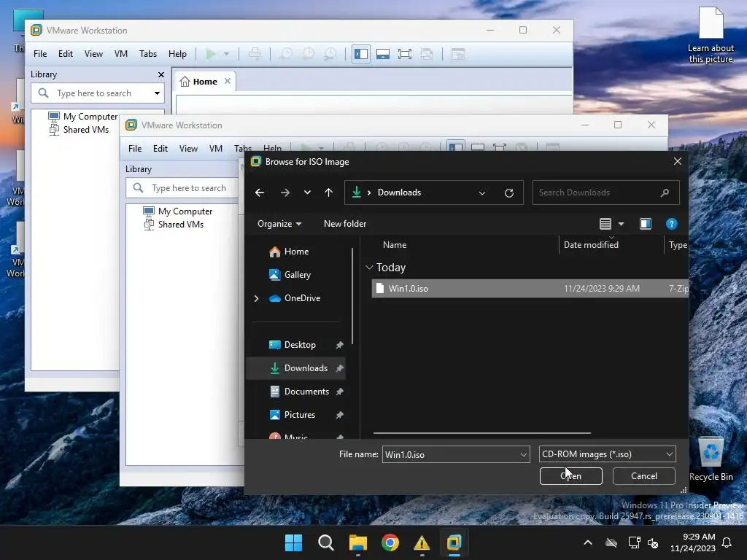Click the Search Downloads field
The width and height of the screenshot is (747, 560).
(x=605, y=192)
